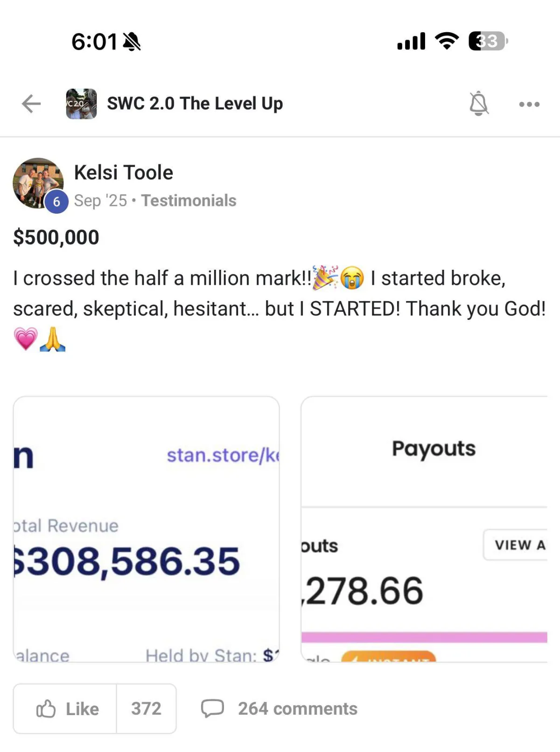
Task: Tap the battery indicator in status bar
Action: point(488,41)
